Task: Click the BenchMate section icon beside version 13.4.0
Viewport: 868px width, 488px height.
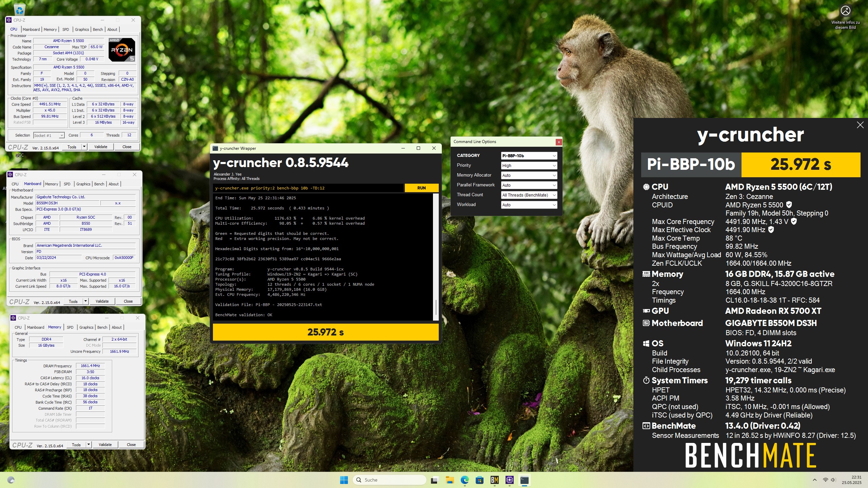Action: (x=646, y=426)
